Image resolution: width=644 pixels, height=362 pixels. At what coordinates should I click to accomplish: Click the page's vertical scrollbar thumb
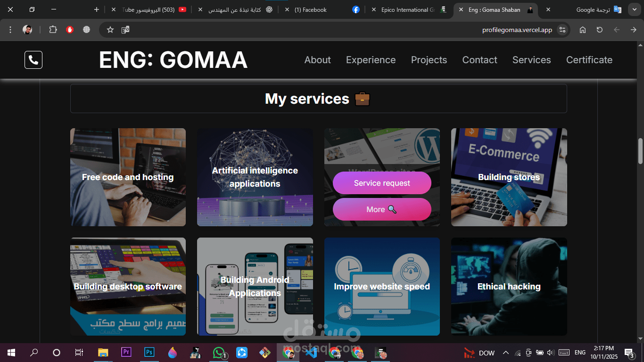coord(640,151)
